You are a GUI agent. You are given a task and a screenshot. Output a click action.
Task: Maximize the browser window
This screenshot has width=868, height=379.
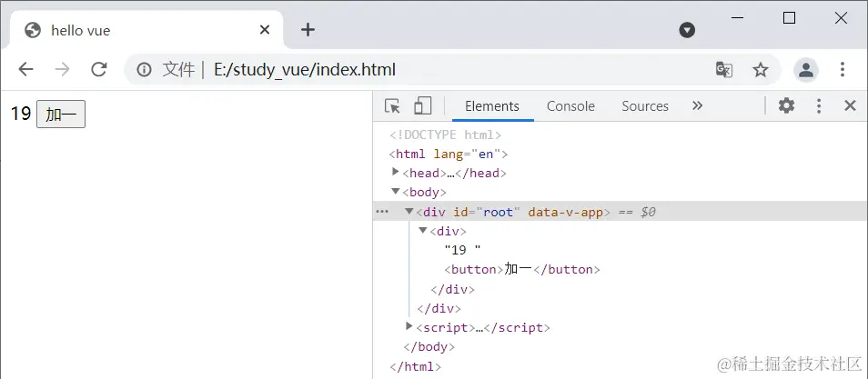pos(790,17)
